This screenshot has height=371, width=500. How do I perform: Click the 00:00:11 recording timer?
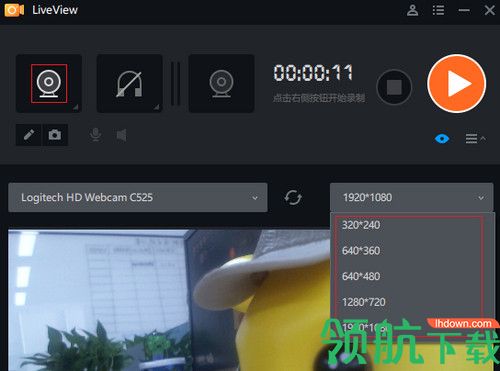313,73
